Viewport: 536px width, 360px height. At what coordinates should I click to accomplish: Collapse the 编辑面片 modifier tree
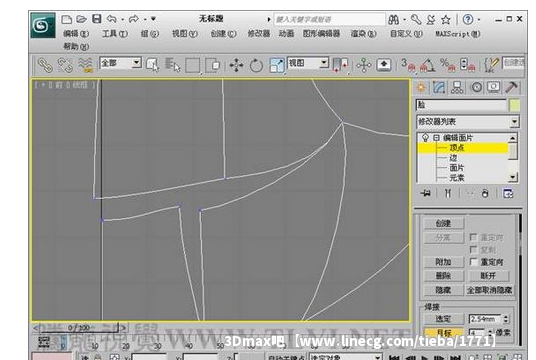click(x=436, y=138)
